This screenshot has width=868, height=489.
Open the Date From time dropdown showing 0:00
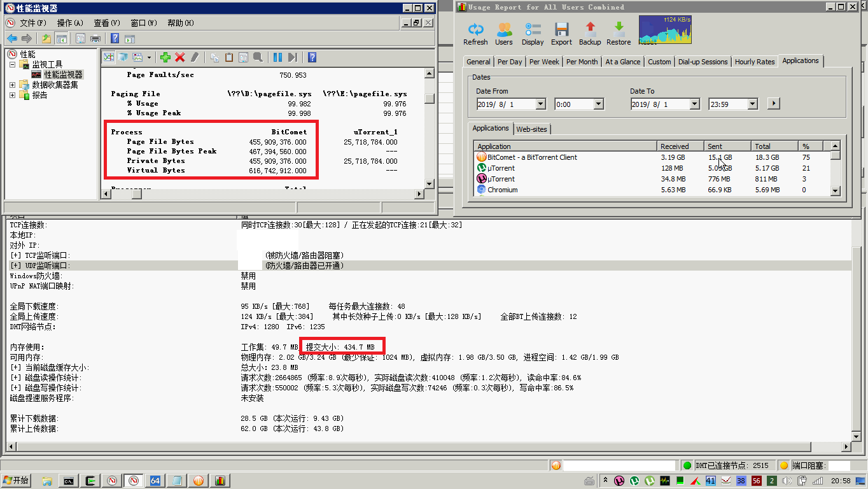click(598, 104)
